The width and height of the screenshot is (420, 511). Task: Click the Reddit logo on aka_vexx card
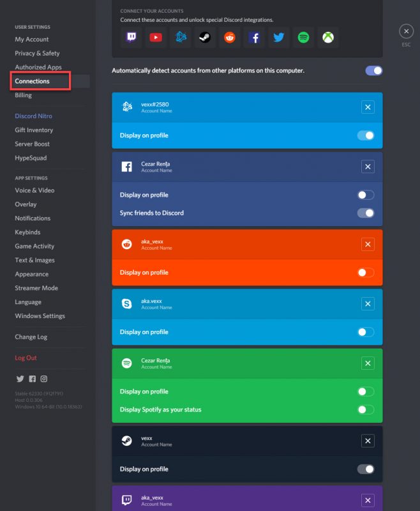(x=126, y=244)
